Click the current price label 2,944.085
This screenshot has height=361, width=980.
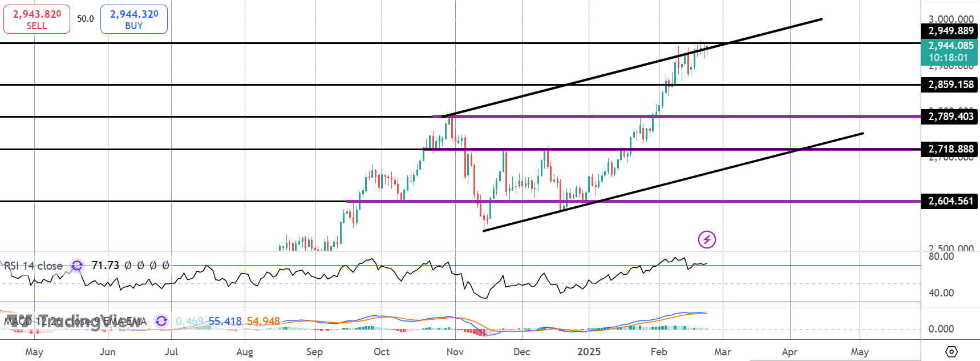950,46
